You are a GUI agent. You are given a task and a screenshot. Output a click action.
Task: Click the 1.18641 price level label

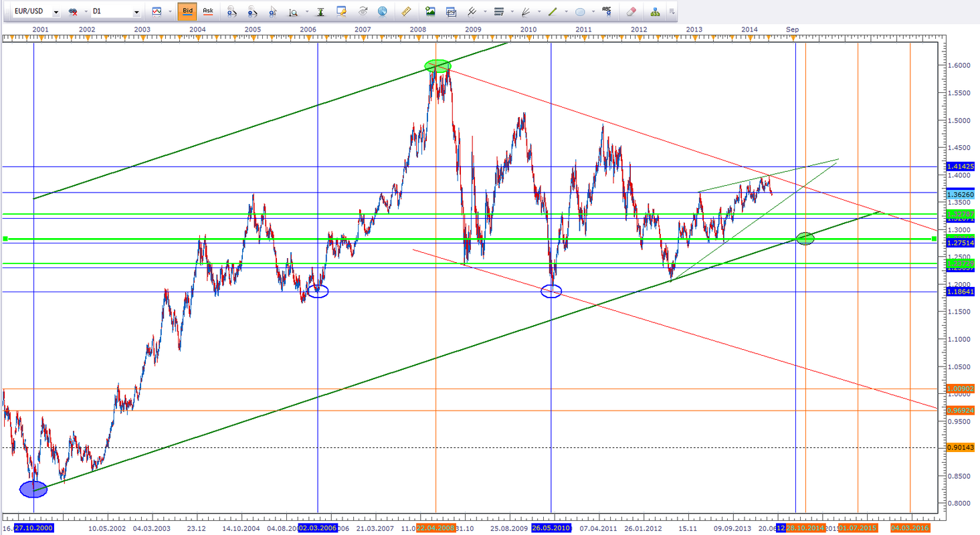(962, 292)
